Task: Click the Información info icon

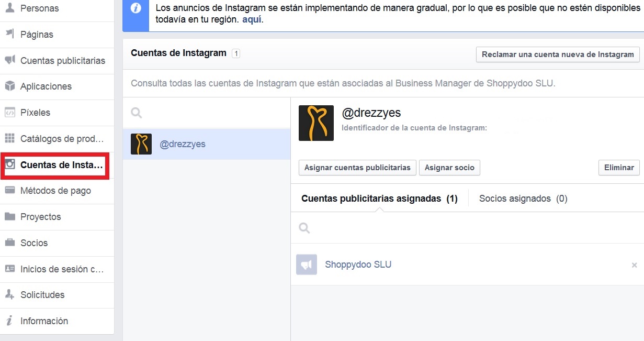Action: pos(9,321)
